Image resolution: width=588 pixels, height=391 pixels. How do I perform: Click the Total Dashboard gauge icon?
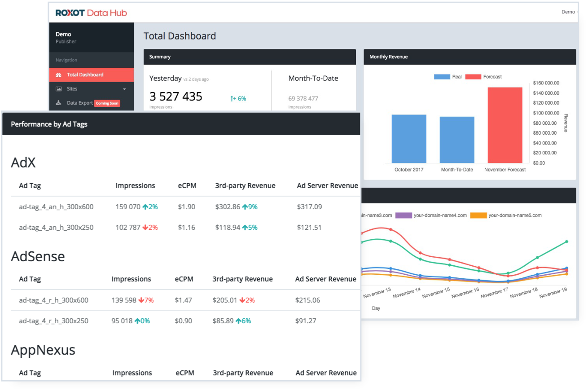[58, 75]
